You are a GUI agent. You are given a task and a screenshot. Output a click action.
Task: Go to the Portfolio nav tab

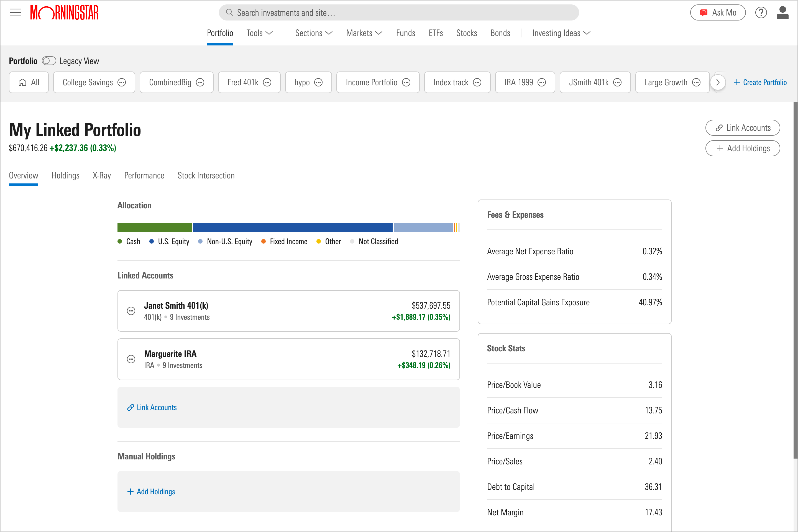coord(220,33)
